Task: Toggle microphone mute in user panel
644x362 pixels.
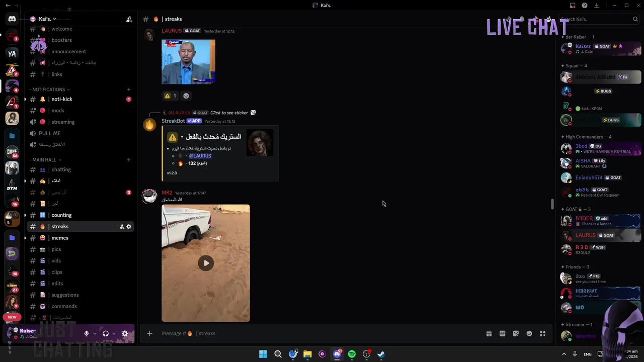Action: pyautogui.click(x=87, y=333)
